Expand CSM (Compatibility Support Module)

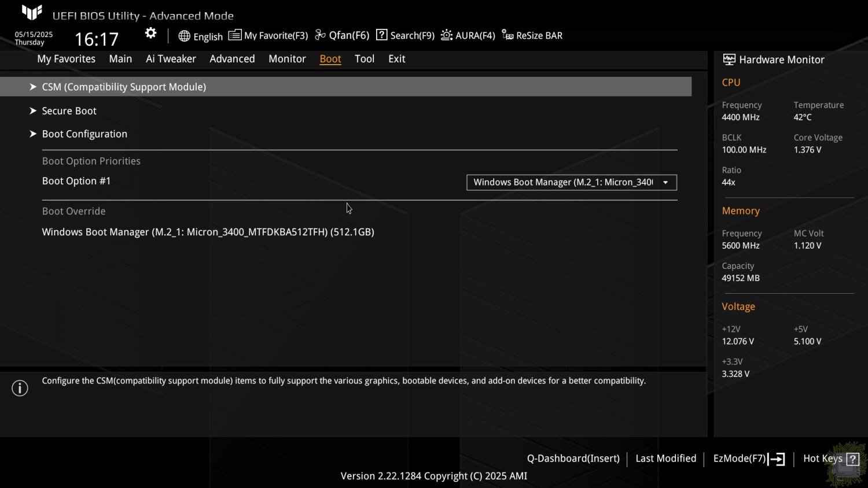(x=346, y=87)
